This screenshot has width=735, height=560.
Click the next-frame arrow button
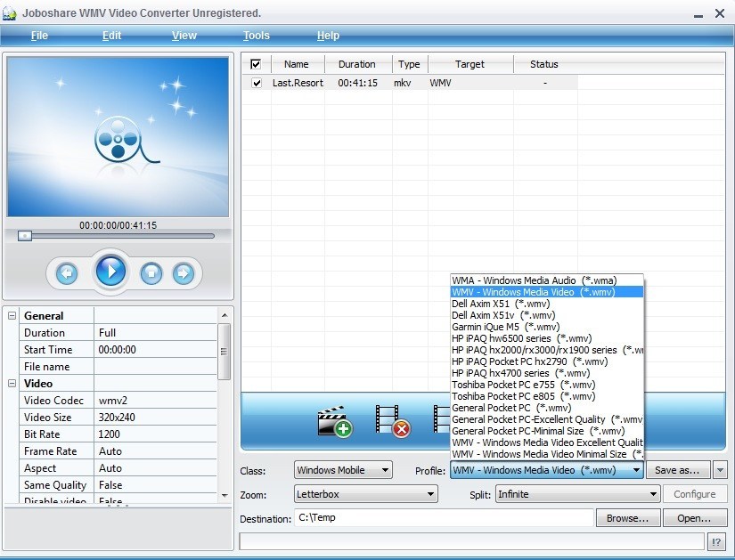click(x=184, y=273)
